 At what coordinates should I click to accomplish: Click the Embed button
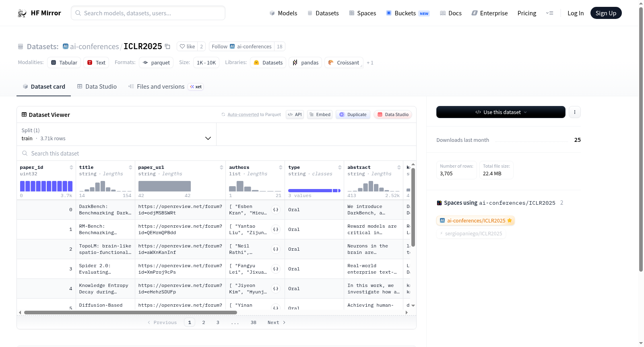click(x=320, y=115)
